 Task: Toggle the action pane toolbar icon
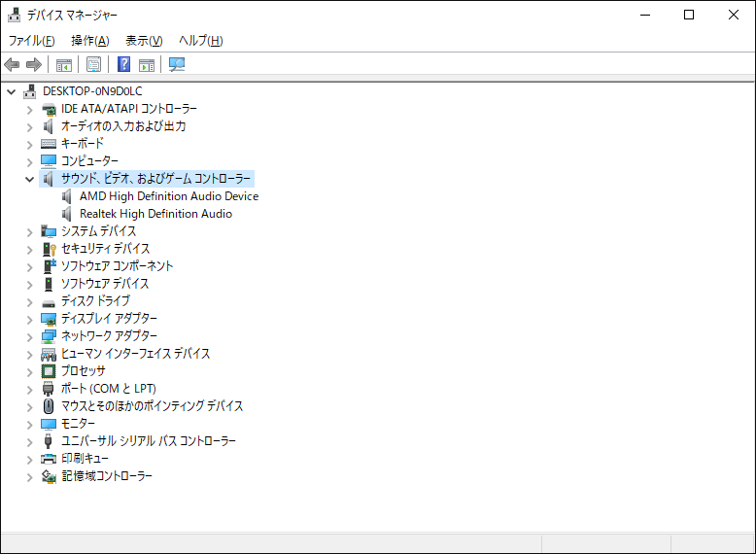[147, 64]
